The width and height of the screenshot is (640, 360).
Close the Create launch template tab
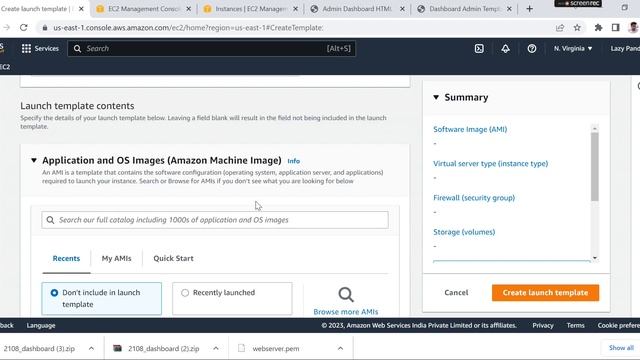(81, 9)
